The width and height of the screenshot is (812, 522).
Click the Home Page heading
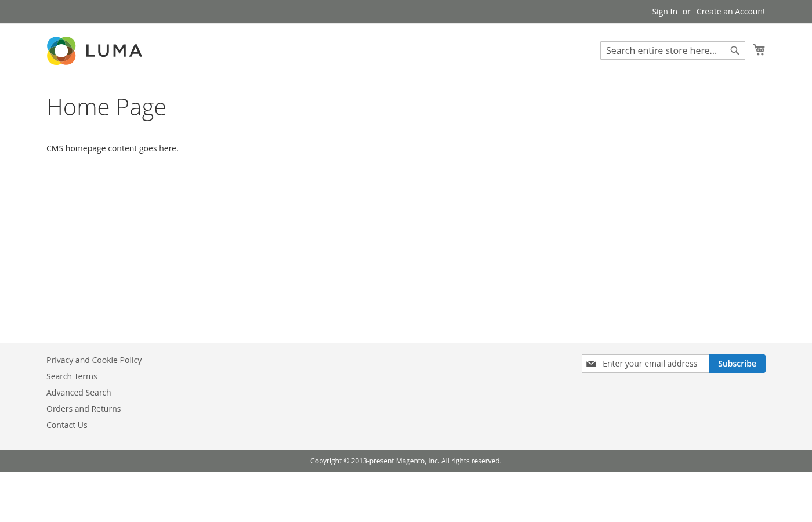pos(106,107)
